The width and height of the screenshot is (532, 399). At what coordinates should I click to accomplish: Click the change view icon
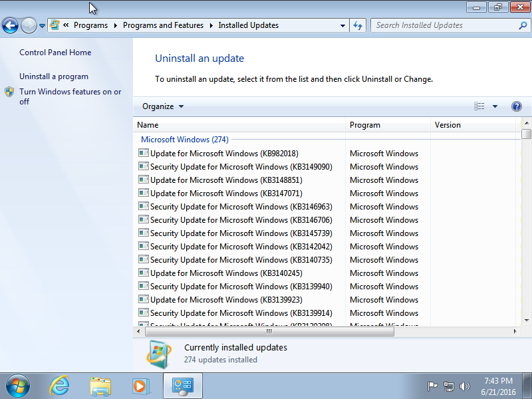(479, 106)
